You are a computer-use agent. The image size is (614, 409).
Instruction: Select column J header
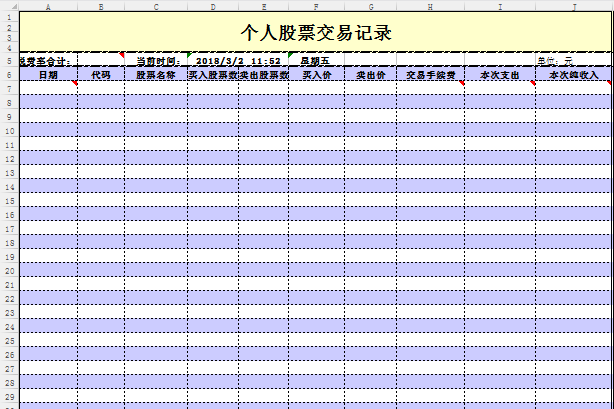click(574, 5)
